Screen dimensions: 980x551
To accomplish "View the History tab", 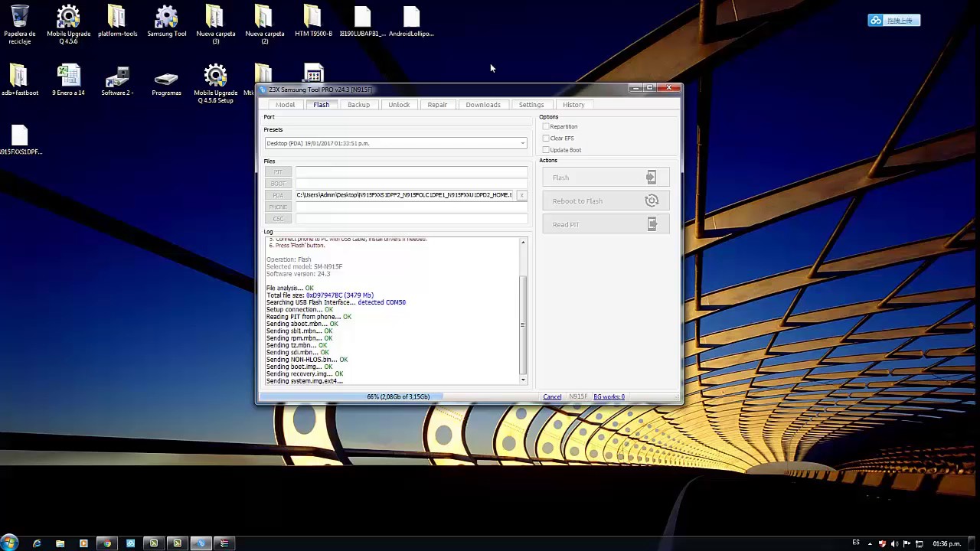I will (573, 105).
